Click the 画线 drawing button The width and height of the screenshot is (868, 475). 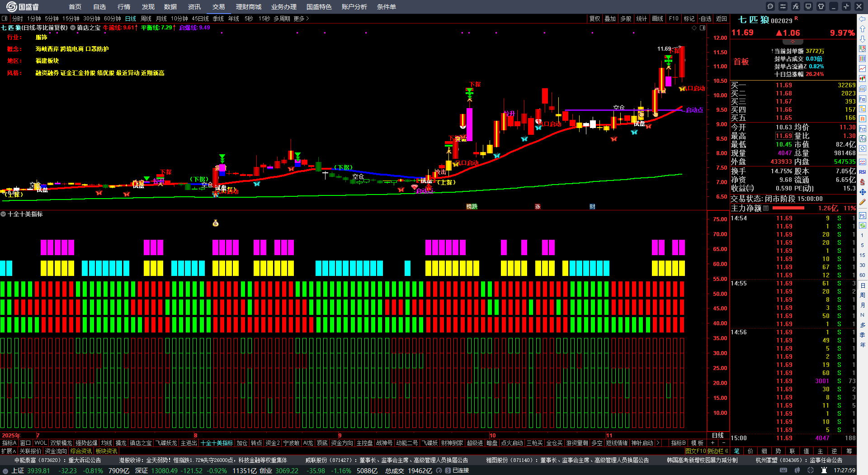658,19
